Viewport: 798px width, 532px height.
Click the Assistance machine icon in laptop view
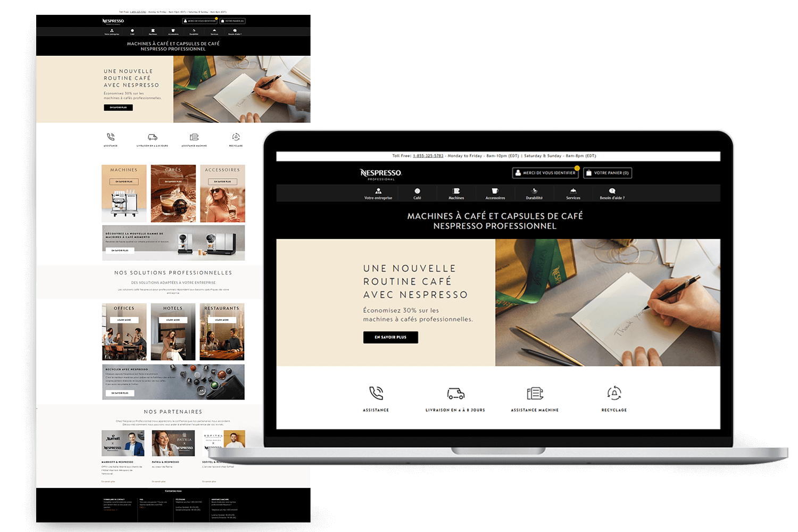(535, 393)
